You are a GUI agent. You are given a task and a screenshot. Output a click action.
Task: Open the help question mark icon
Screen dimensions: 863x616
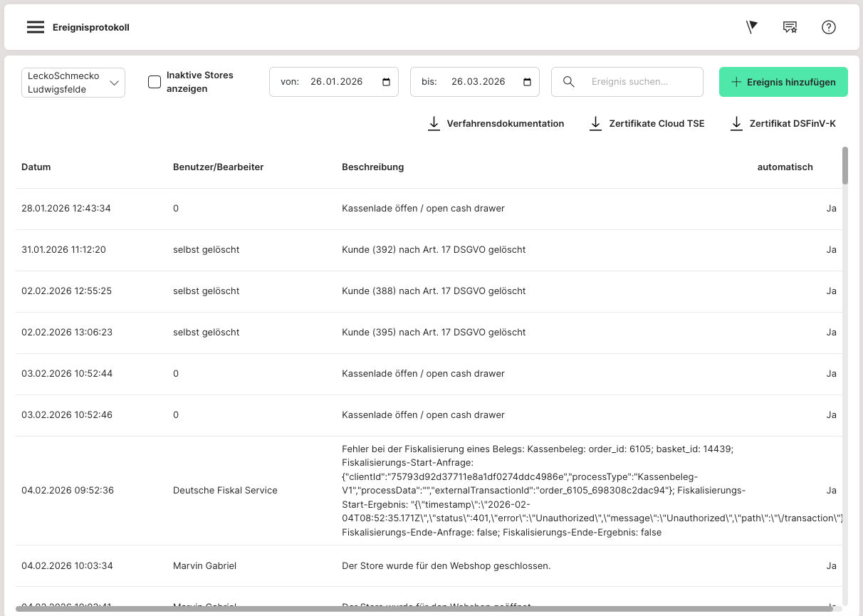pyautogui.click(x=828, y=27)
